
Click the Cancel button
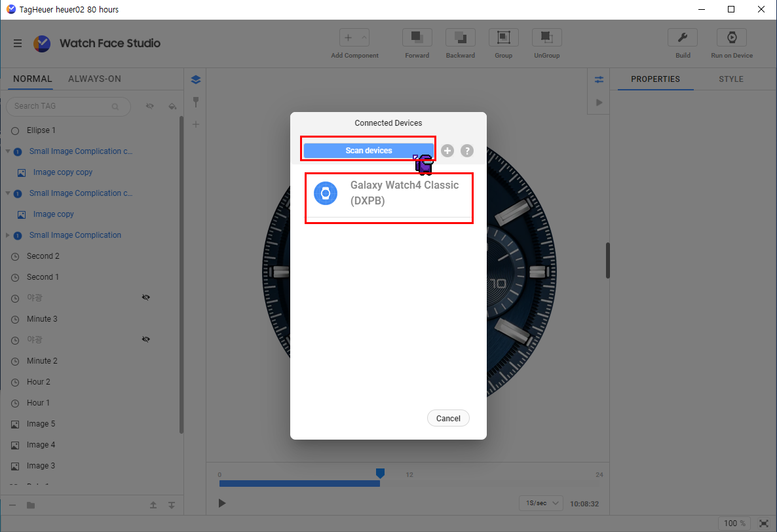(448, 419)
